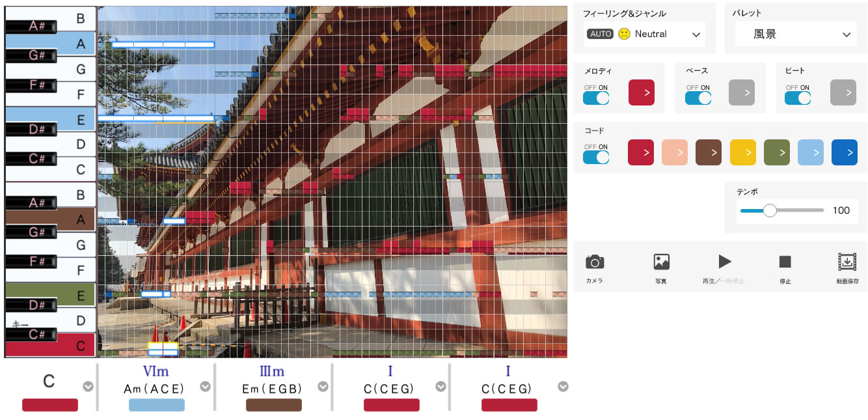Screen dimensions: 868x420
Task: Click the テンポ tempo slider handle
Action: (770, 210)
